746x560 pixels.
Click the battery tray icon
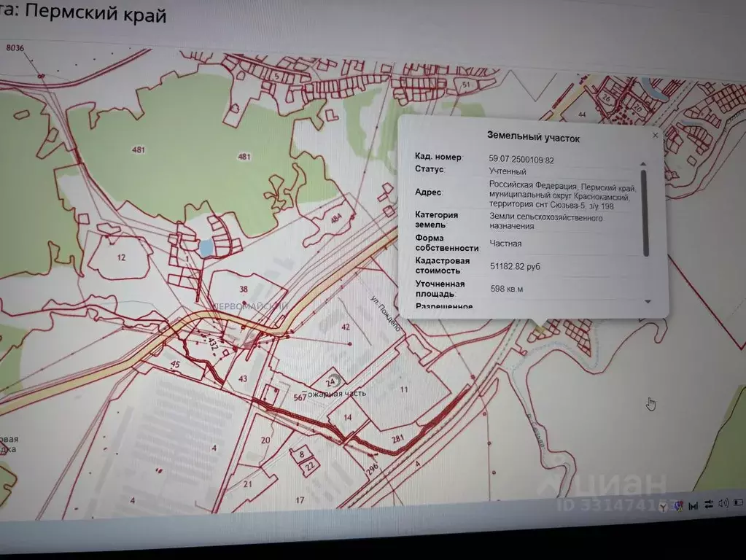click(x=739, y=502)
